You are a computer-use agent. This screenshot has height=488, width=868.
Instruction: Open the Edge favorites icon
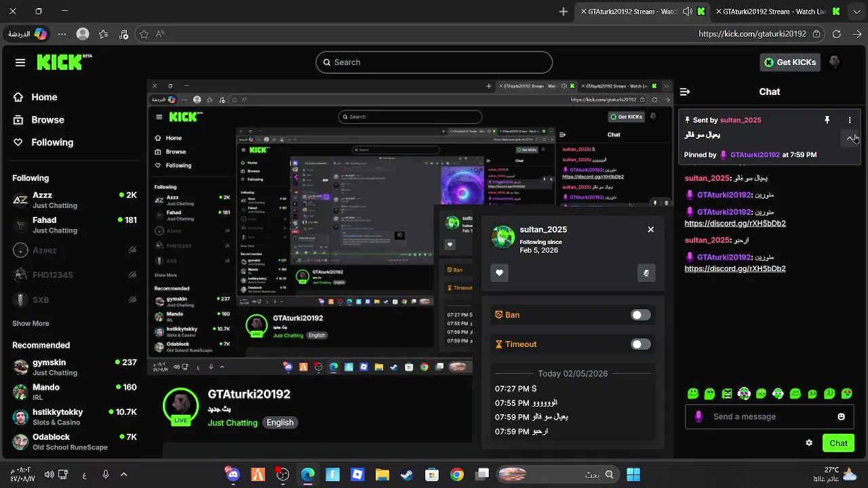103,34
